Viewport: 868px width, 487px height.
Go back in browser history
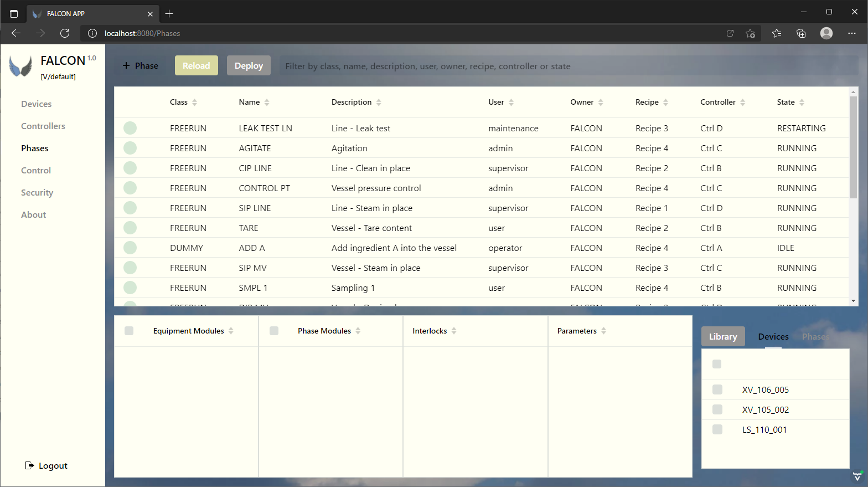click(x=16, y=33)
